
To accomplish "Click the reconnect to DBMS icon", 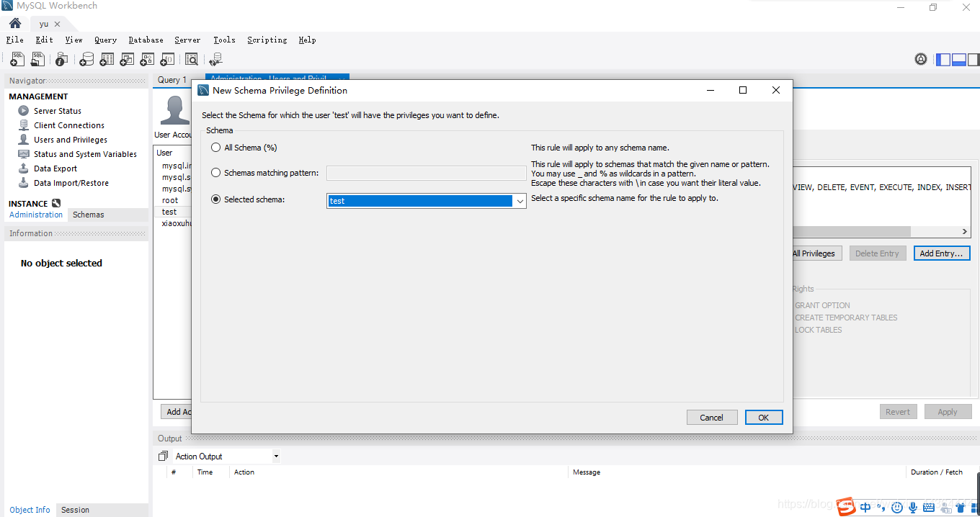I will point(215,60).
